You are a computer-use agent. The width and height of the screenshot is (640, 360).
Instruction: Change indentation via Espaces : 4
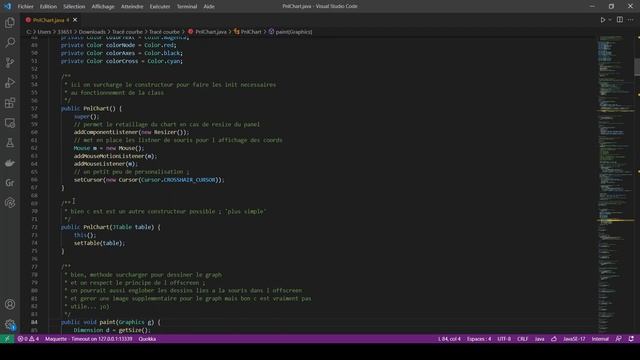pyautogui.click(x=479, y=339)
